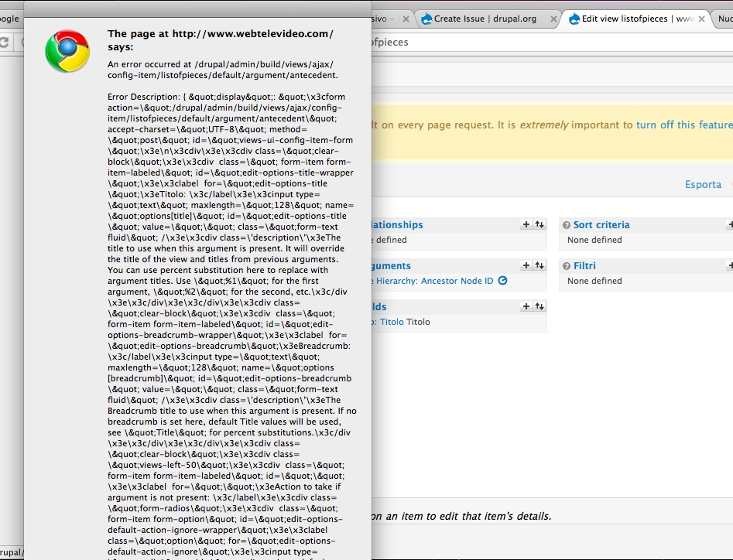
Task: Click the add icon in the Fields panel
Action: (526, 306)
